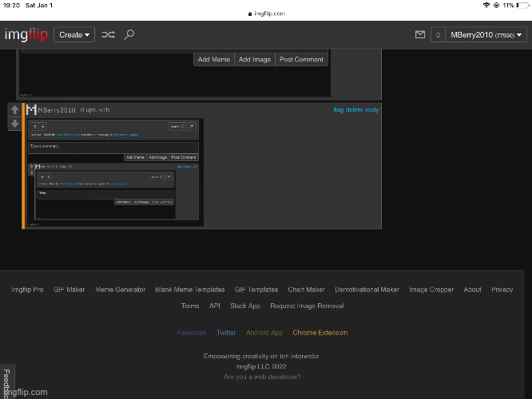This screenshot has width=532, height=399.
Task: Open the Twitter footer link
Action: [x=226, y=333]
